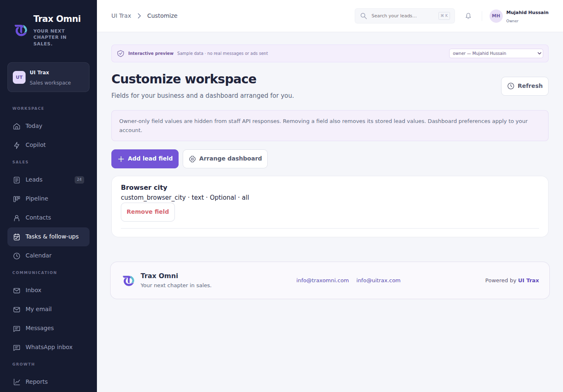Click the Arrange dashboard button

pyautogui.click(x=225, y=159)
